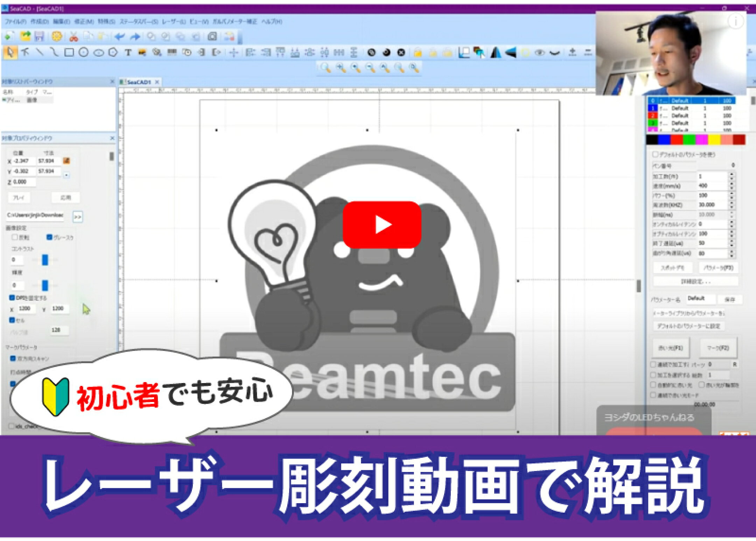Click the curve line drawing tool
Viewport: 756px width, 541px height.
(54, 53)
